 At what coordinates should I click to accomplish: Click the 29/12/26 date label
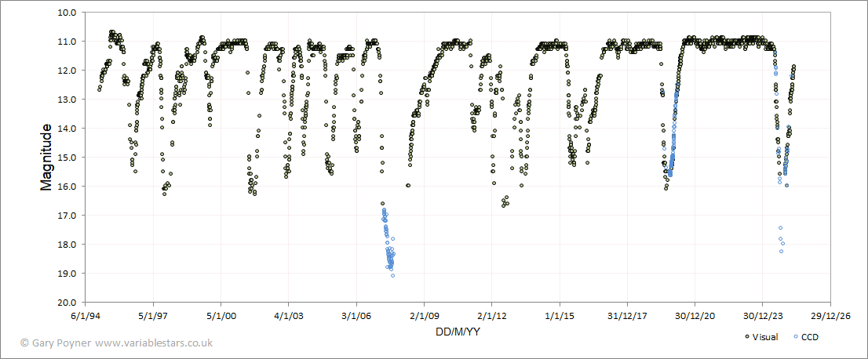tap(830, 317)
